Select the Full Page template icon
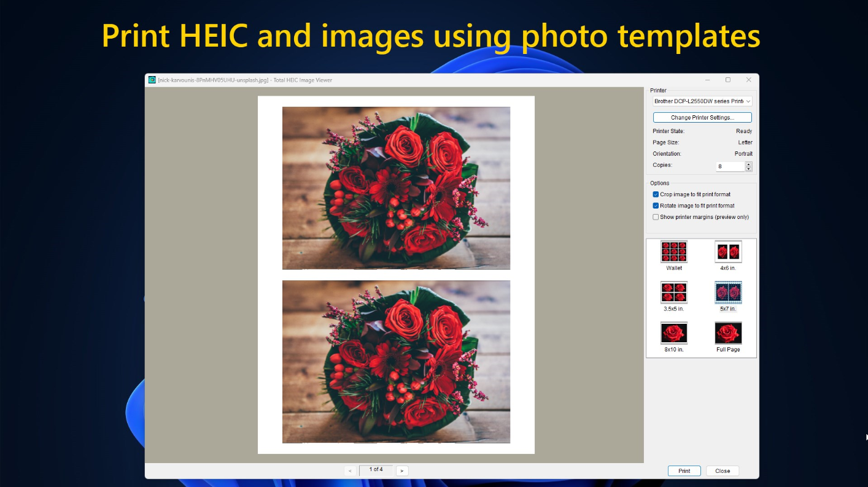This screenshot has height=487, width=868. point(728,333)
